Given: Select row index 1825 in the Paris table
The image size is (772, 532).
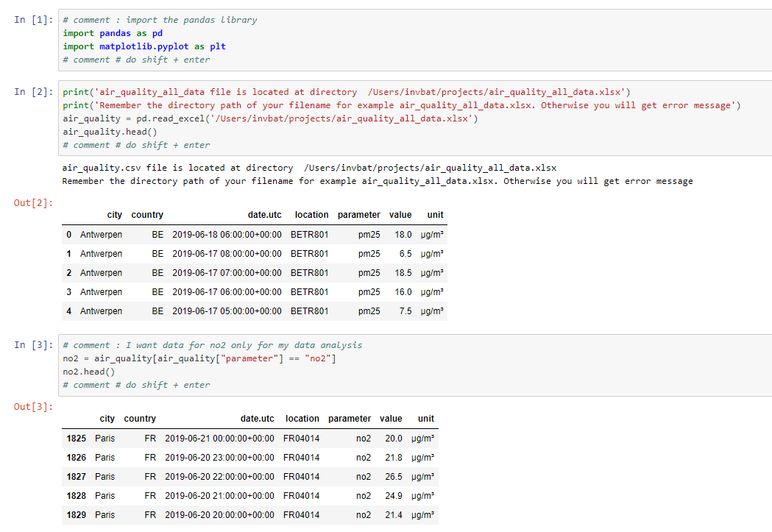Looking at the screenshot, I should click(x=76, y=439).
